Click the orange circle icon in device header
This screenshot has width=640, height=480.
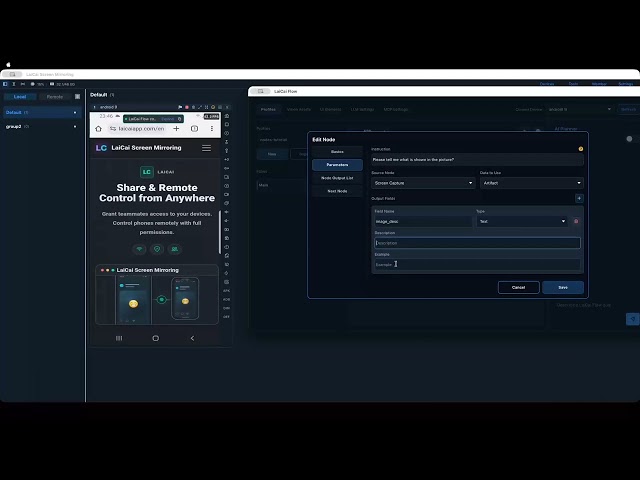pyautogui.click(x=213, y=107)
